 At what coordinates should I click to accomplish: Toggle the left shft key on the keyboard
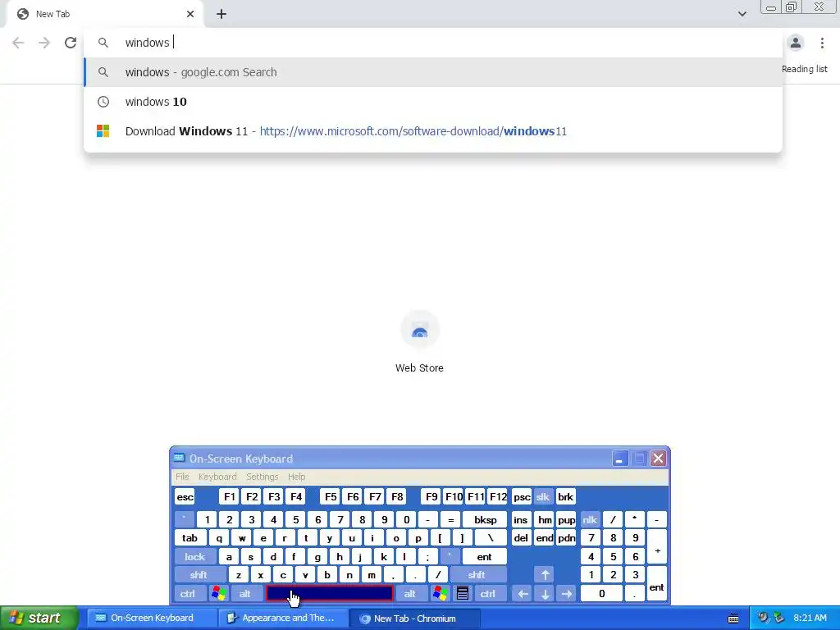[x=199, y=575]
